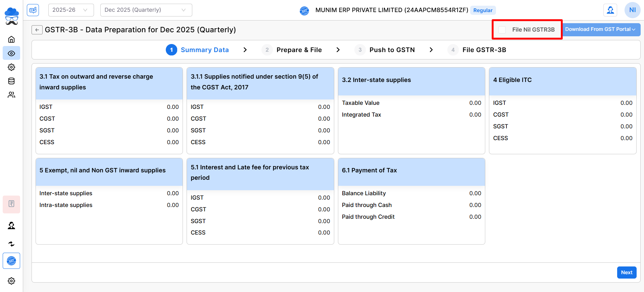The height and width of the screenshot is (292, 644).
Task: Enable the File Nil GSTR3B checkbox
Action: pos(502,30)
